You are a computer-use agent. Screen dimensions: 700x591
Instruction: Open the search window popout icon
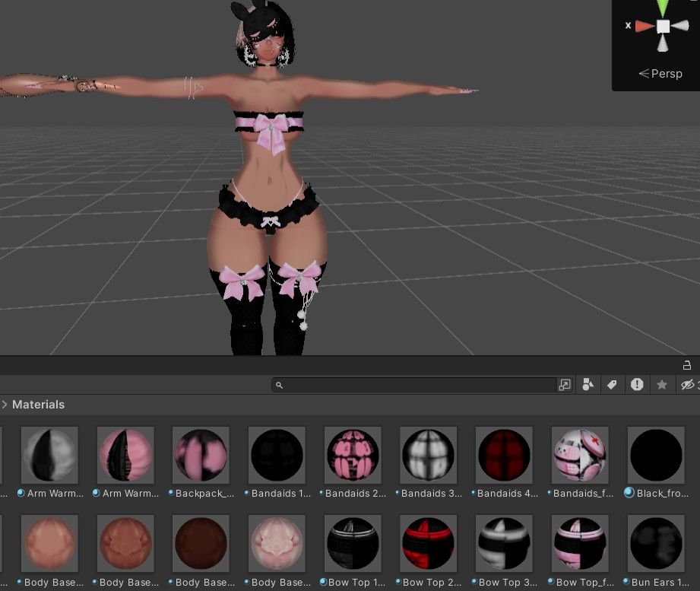tap(564, 385)
